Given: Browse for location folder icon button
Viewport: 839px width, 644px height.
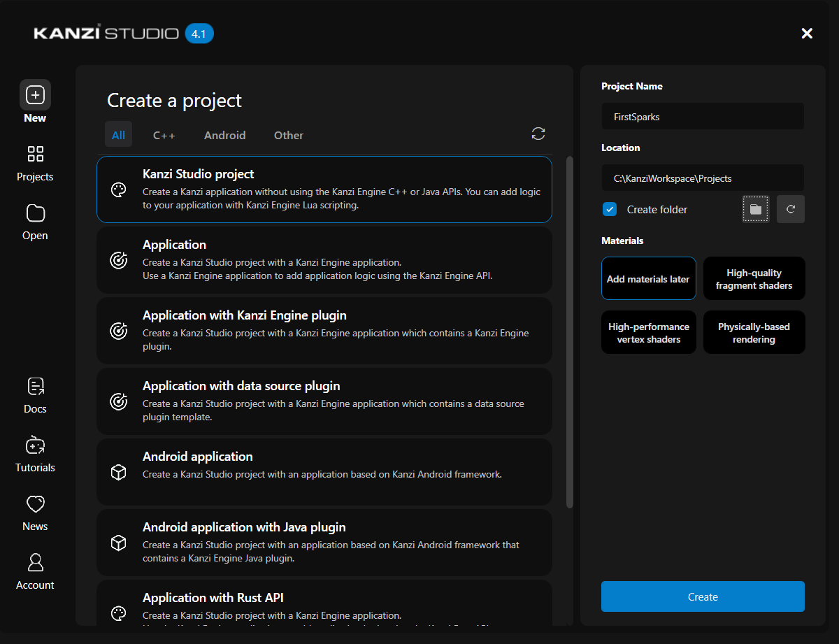Looking at the screenshot, I should coord(755,209).
